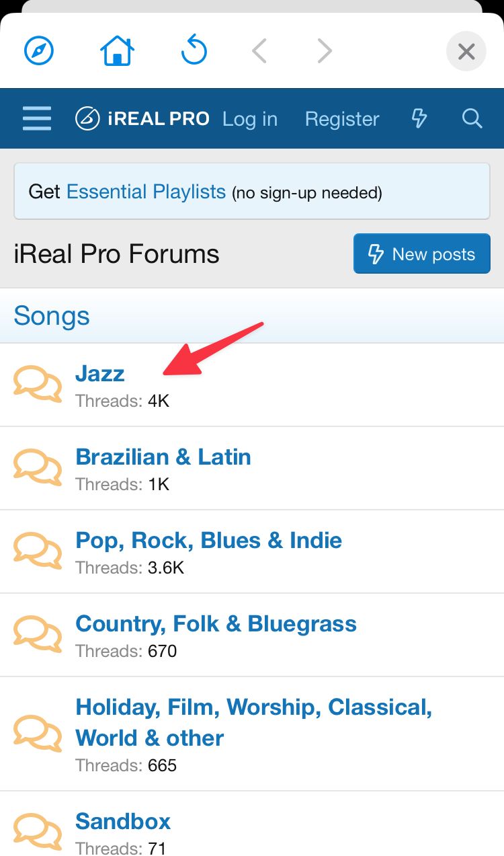Tap the iReal Pro logo
504x856 pixels.
coord(142,119)
